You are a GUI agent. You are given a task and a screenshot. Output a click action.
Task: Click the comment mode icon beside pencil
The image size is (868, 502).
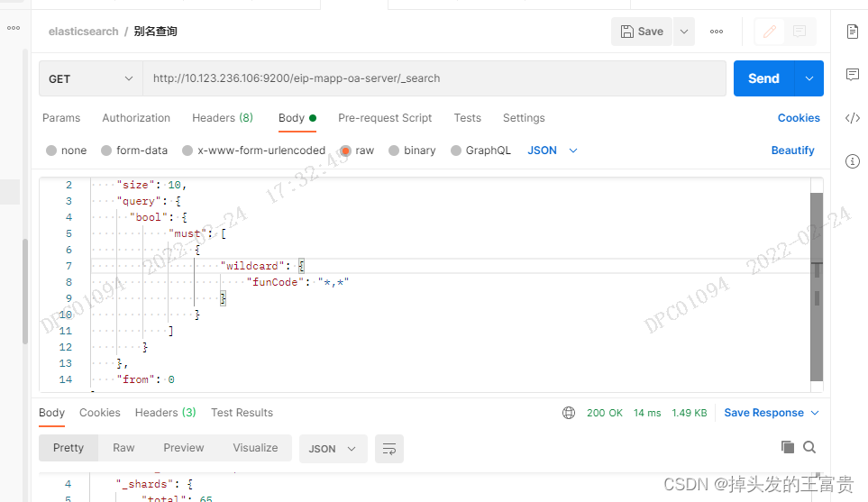(x=799, y=32)
